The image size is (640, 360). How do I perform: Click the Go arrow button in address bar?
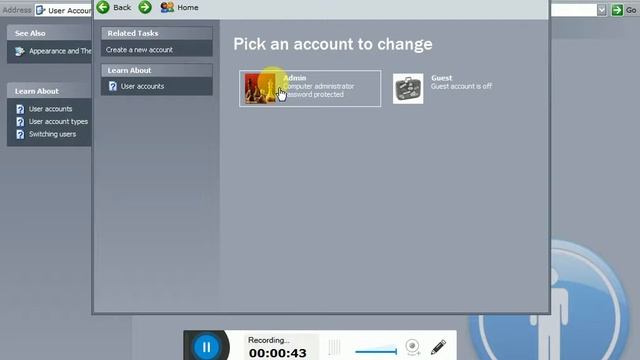pos(617,10)
